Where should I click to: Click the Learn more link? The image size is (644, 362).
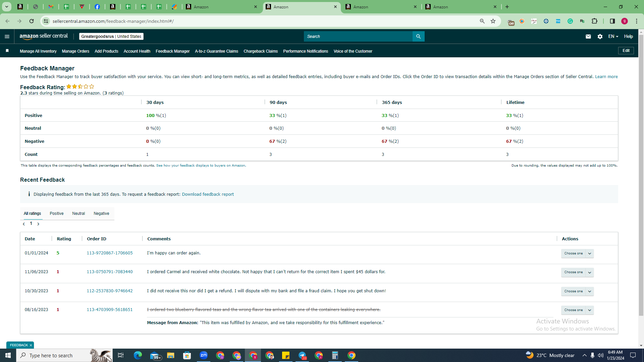click(x=606, y=77)
